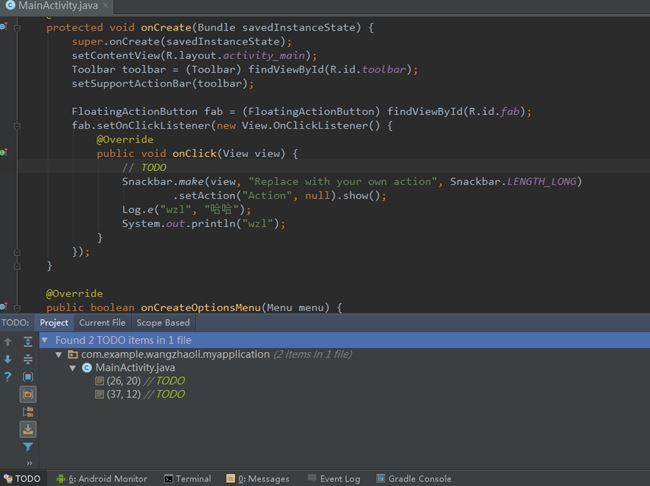Click the filter TODO items funnel icon
The width and height of the screenshot is (650, 486).
pyautogui.click(x=28, y=447)
